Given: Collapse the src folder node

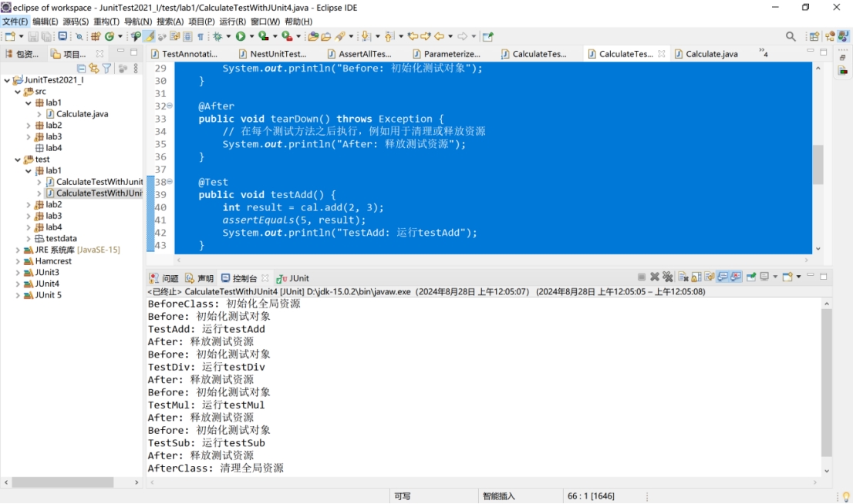Looking at the screenshot, I should (x=18, y=92).
